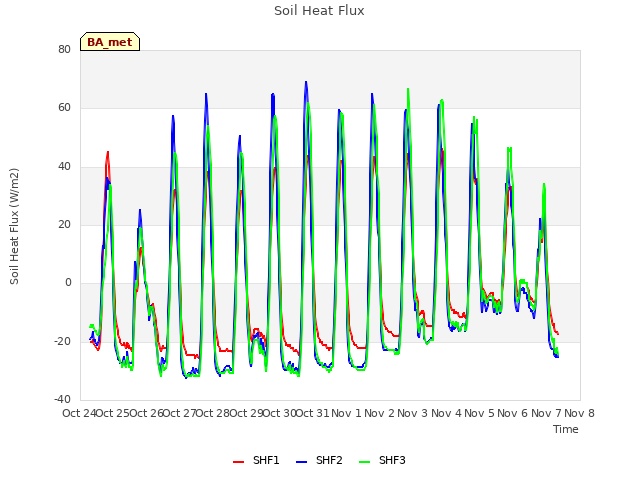This screenshot has height=480, width=640.
Task: Click the red SHF1 legend color marker
Action: point(238,462)
